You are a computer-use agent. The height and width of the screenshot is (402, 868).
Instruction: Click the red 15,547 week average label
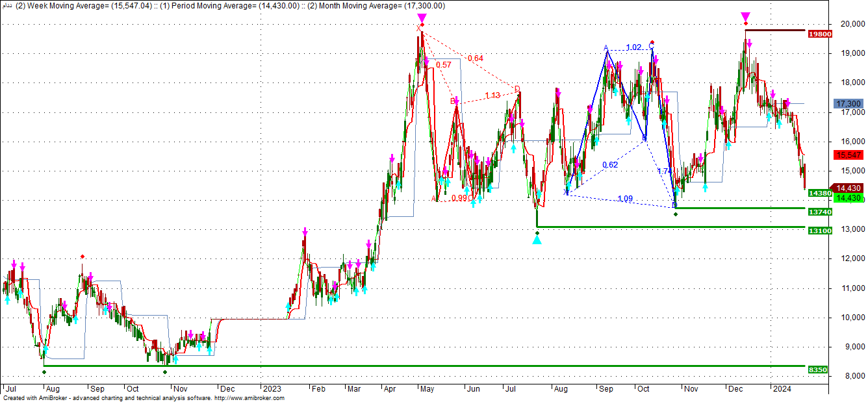click(849, 155)
